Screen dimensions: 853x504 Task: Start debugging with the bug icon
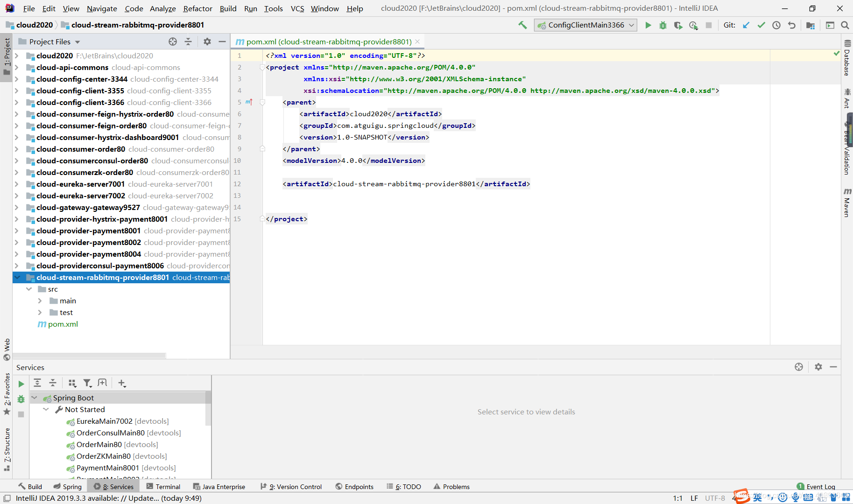663,25
